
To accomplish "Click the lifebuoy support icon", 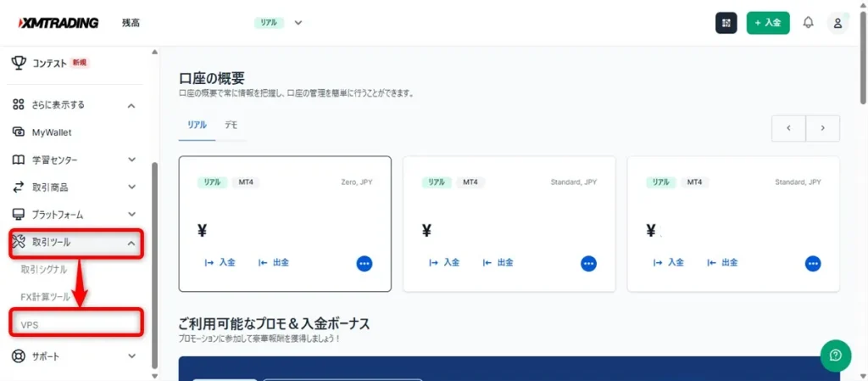I will (19, 356).
